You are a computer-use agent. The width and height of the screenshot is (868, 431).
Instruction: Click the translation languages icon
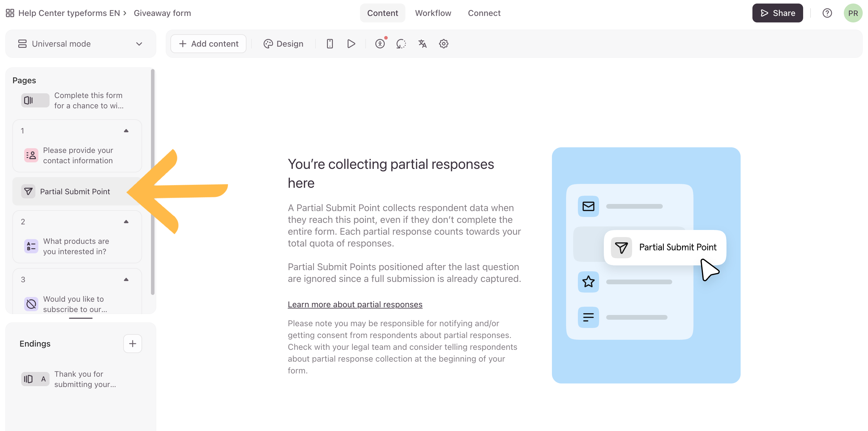coord(422,44)
